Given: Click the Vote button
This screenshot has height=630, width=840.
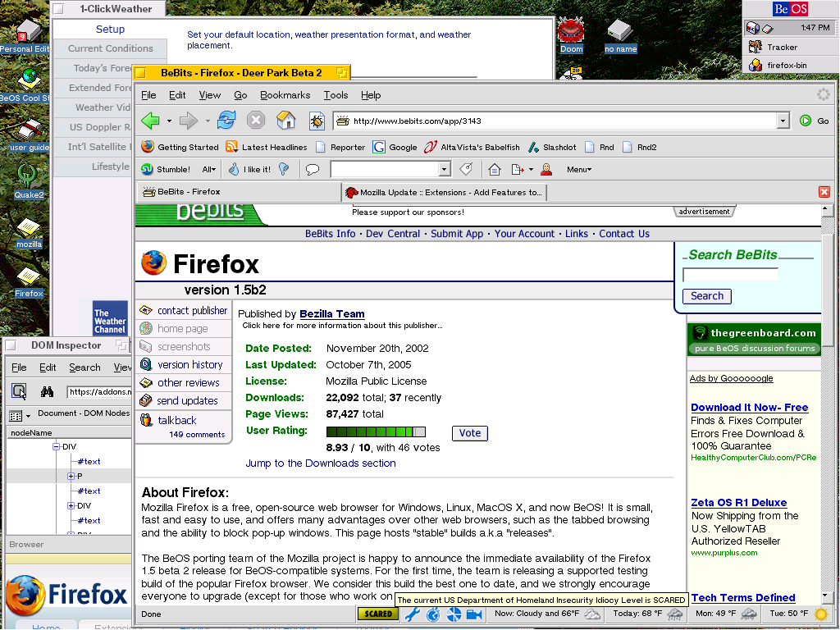Looking at the screenshot, I should point(470,433).
